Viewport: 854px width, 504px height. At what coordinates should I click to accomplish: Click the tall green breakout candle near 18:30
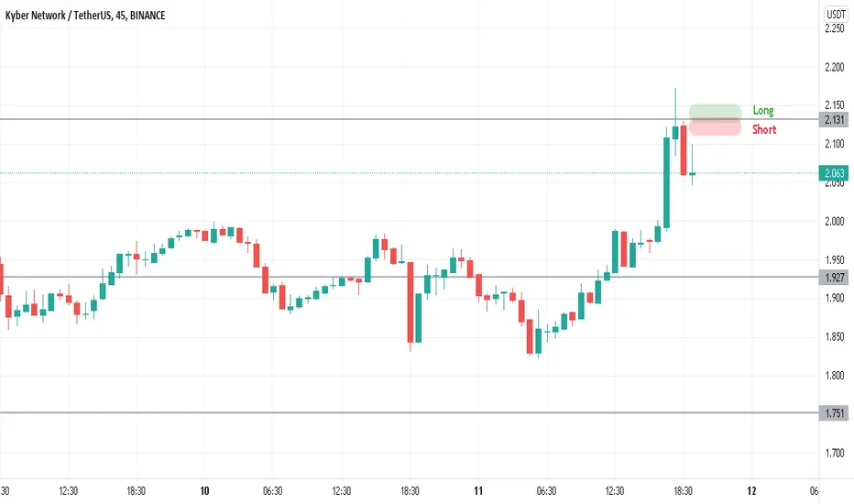[x=667, y=182]
